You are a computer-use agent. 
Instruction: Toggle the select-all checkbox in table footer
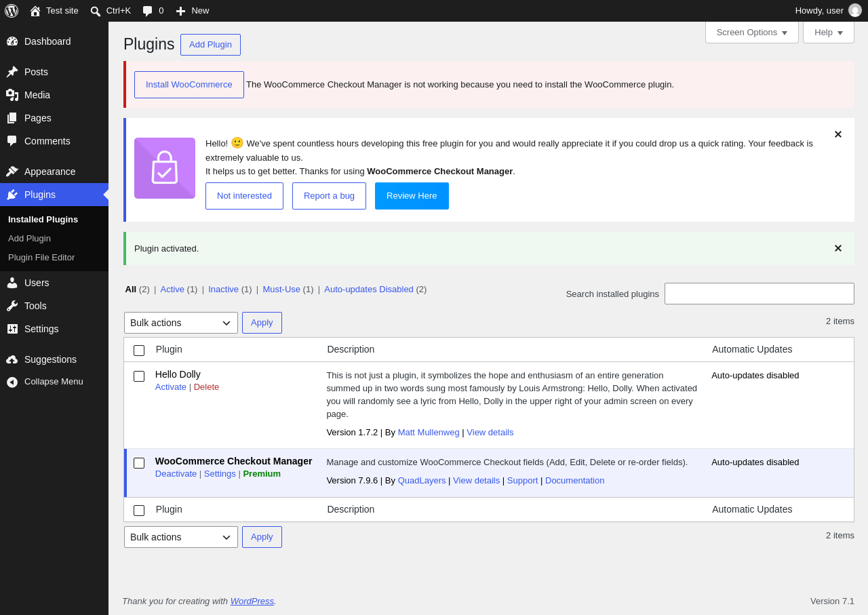(x=139, y=511)
